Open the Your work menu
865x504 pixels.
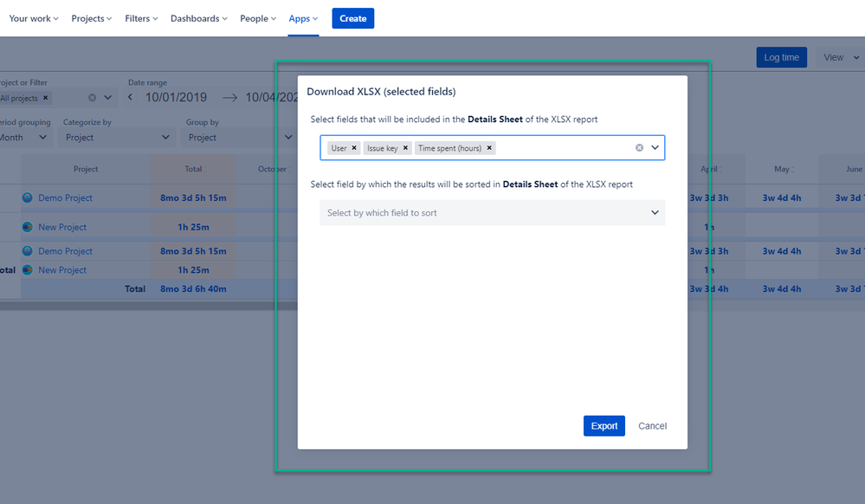click(x=34, y=18)
